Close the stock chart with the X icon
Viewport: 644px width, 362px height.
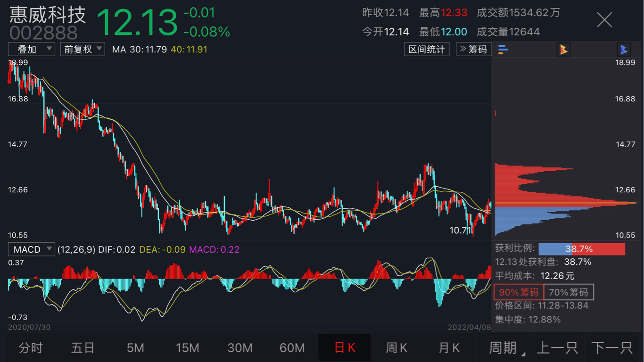604,20
